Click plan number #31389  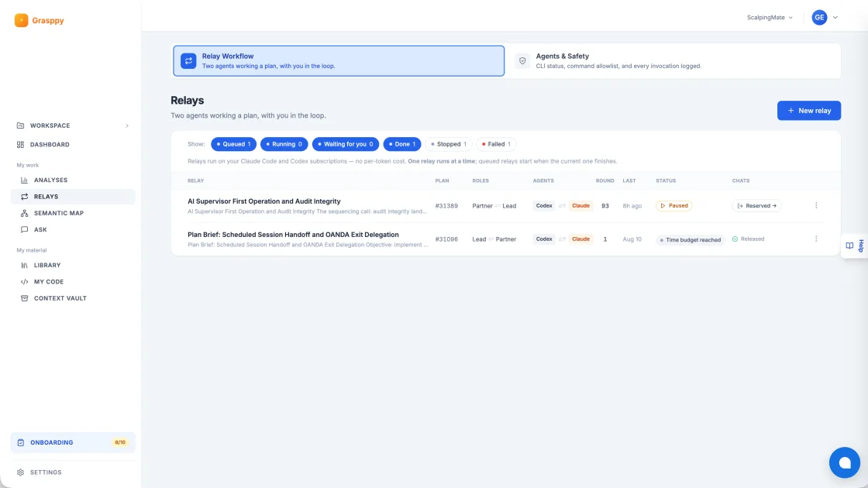coord(446,206)
